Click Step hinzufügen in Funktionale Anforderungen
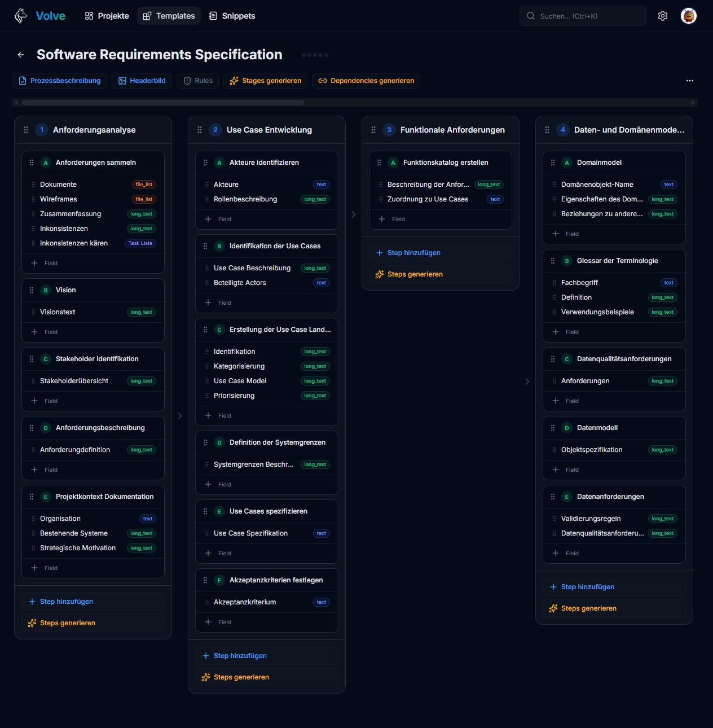This screenshot has height=728, width=713. tap(413, 253)
